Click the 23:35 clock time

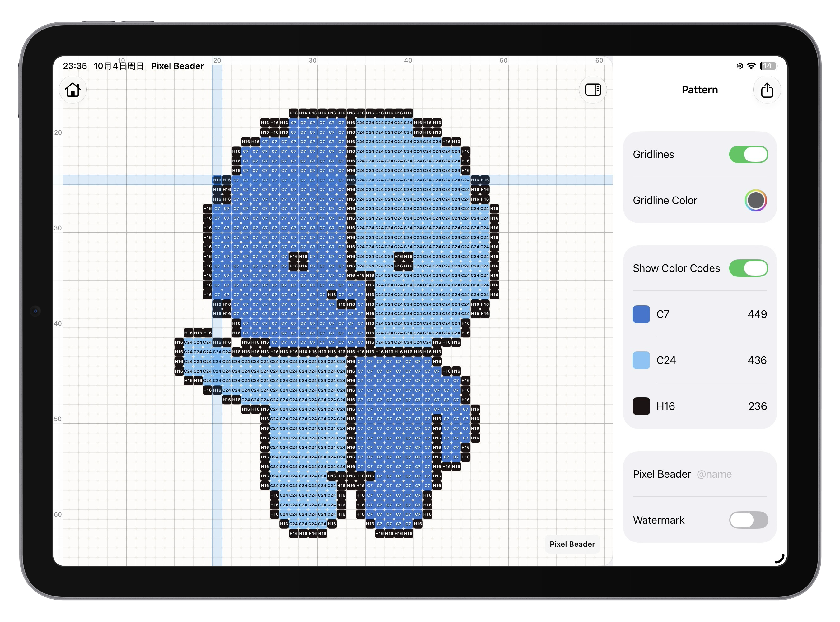coord(75,66)
